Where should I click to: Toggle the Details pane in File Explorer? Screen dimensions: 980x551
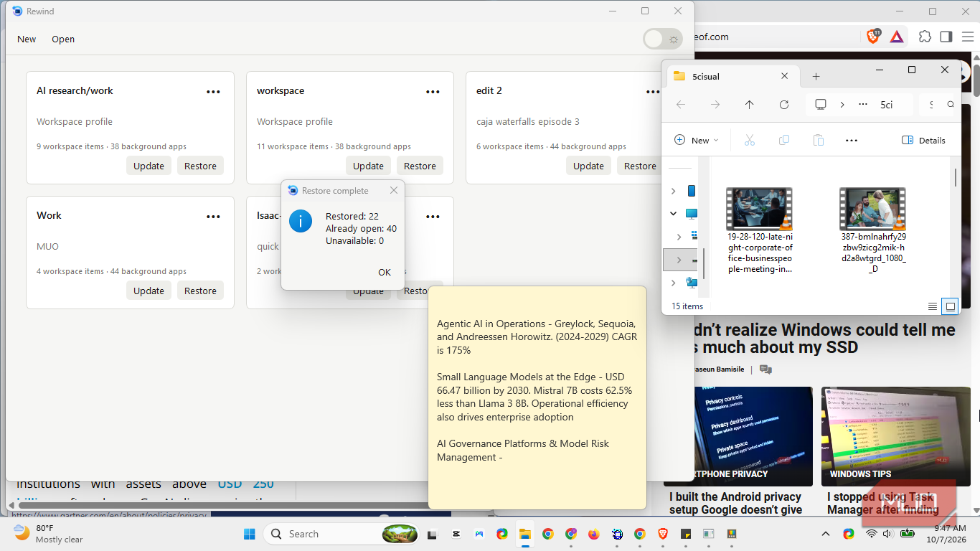(x=923, y=140)
